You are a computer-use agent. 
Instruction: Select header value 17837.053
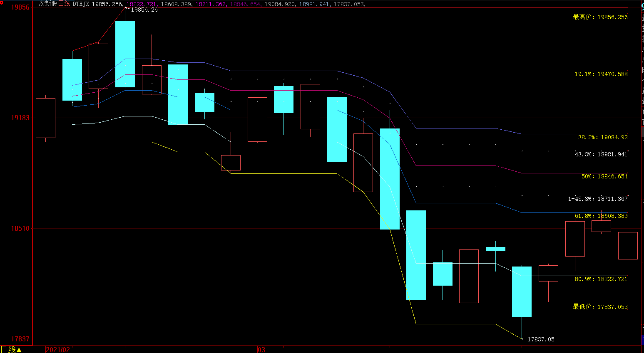click(x=349, y=4)
